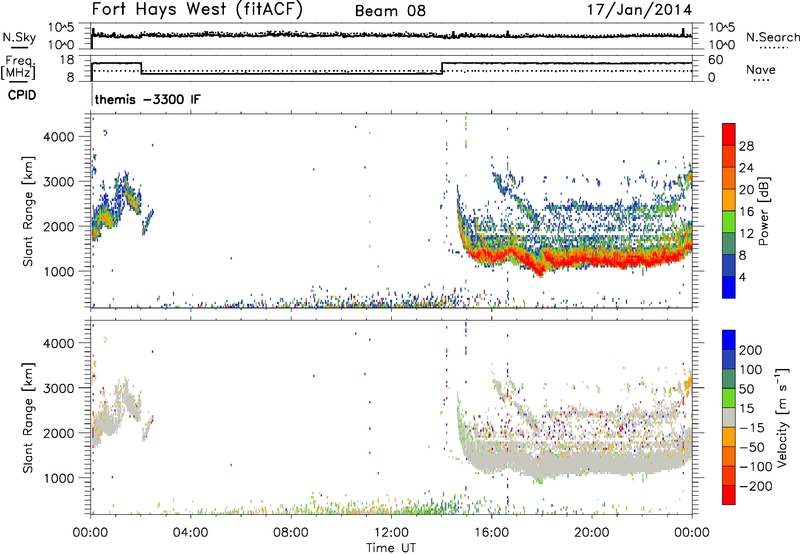
Task: Click the '10^5' left noise axis value
Action: tap(61, 28)
